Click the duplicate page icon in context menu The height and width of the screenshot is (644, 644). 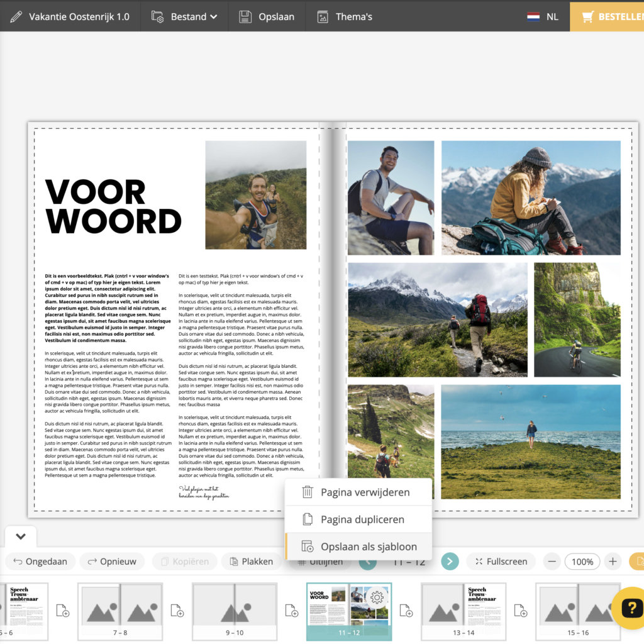pyautogui.click(x=308, y=519)
